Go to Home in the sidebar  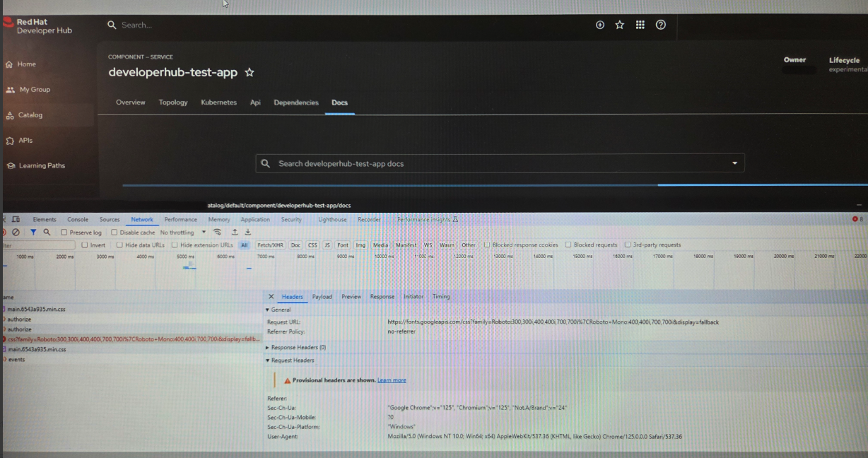tap(21, 64)
